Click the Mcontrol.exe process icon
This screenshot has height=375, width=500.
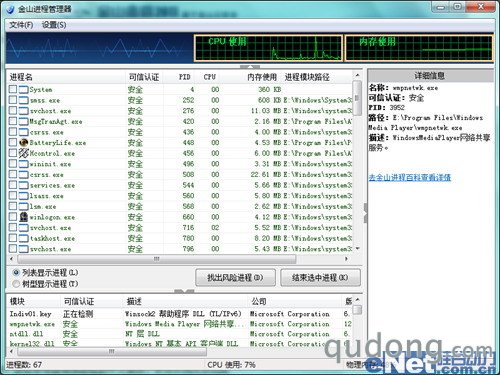pyautogui.click(x=23, y=153)
